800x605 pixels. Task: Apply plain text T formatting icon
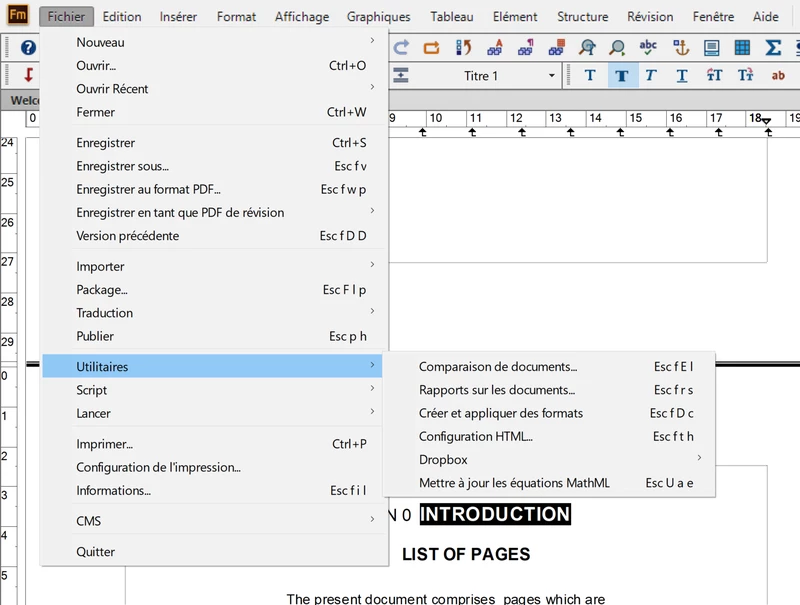pos(590,75)
